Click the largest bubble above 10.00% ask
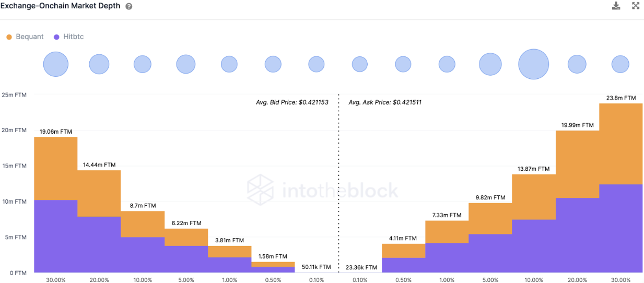The image size is (644, 283). pyautogui.click(x=533, y=64)
